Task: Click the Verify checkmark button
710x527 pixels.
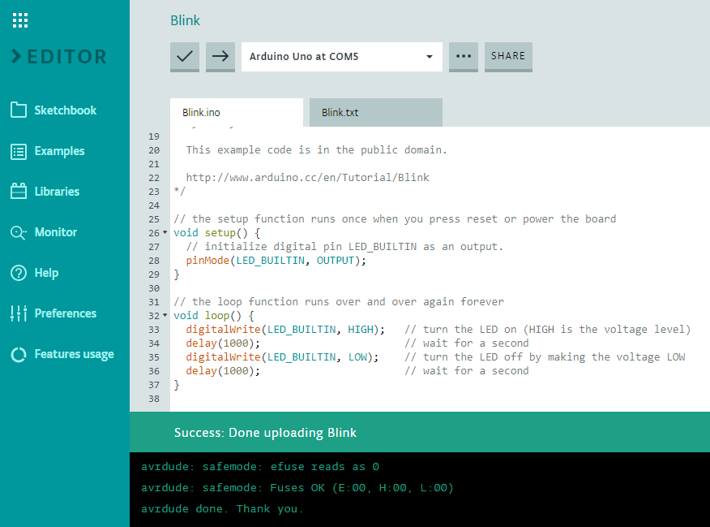Action: point(185,57)
